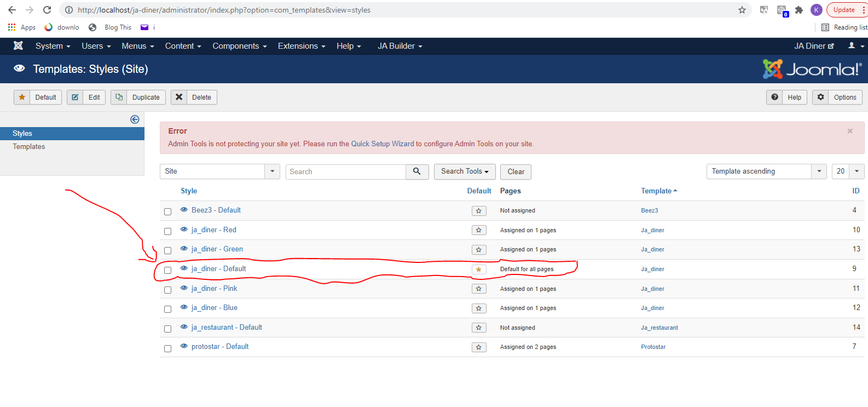Select the ja_diner - Pink row checkbox
The height and width of the screenshot is (407, 868).
168,290
